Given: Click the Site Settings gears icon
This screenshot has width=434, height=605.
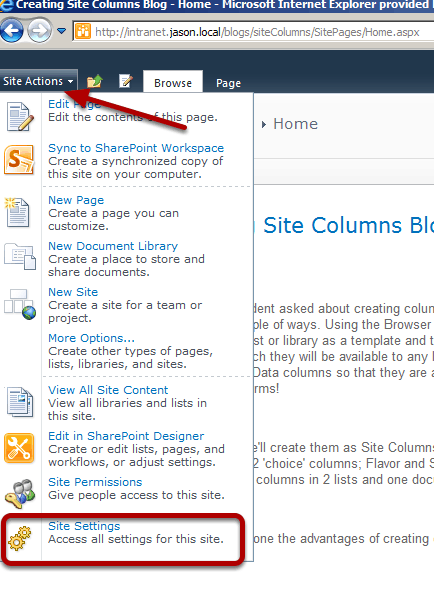Looking at the screenshot, I should tap(19, 539).
